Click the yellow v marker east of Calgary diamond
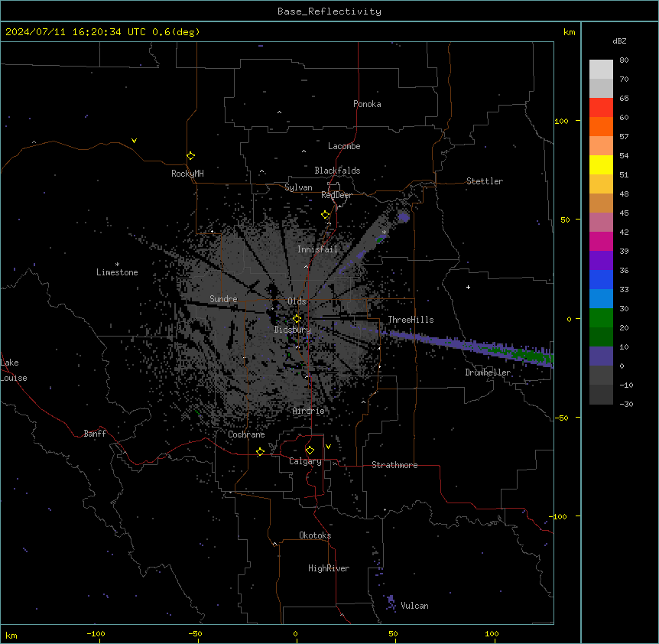The image size is (659, 644). [x=328, y=447]
